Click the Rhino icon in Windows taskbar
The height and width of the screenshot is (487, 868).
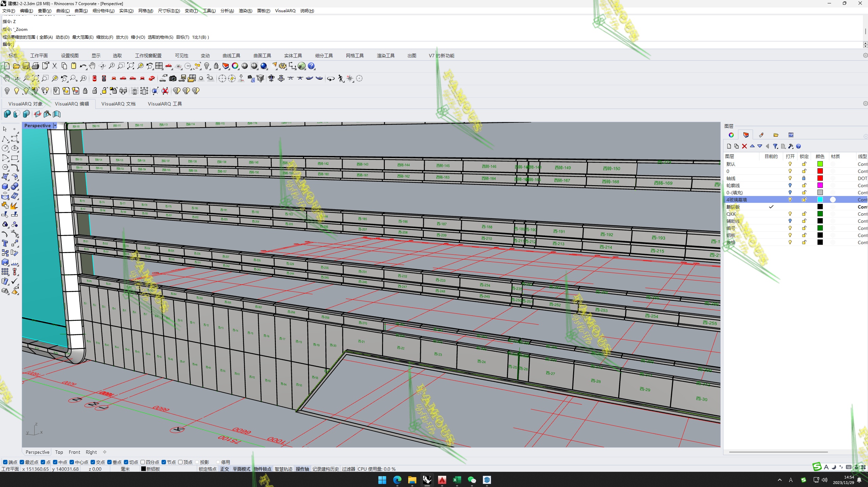click(x=427, y=480)
